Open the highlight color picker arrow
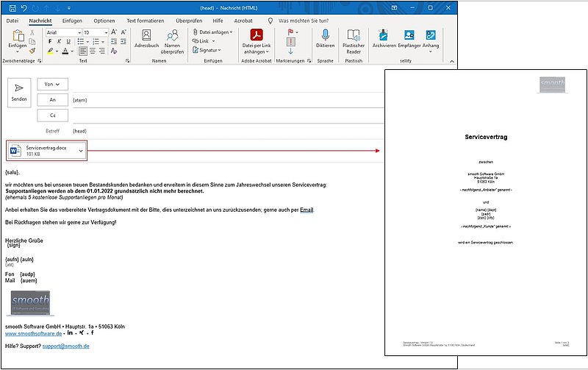The height and width of the screenshot is (370, 588). pos(57,51)
